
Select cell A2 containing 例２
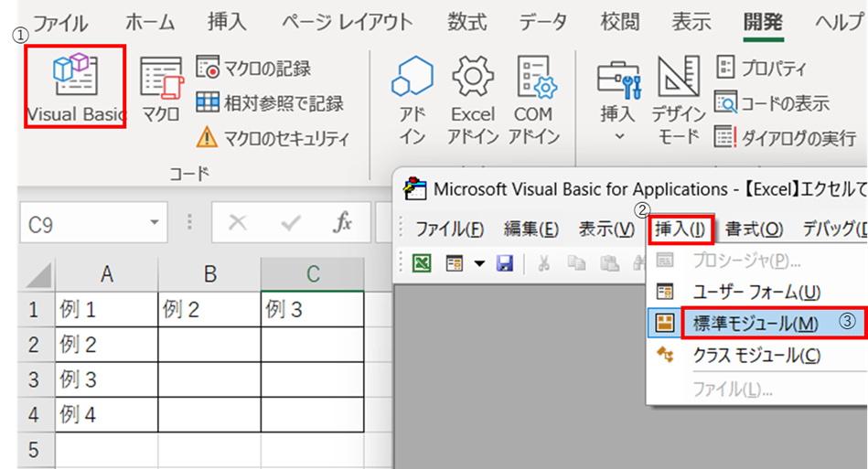pos(106,345)
